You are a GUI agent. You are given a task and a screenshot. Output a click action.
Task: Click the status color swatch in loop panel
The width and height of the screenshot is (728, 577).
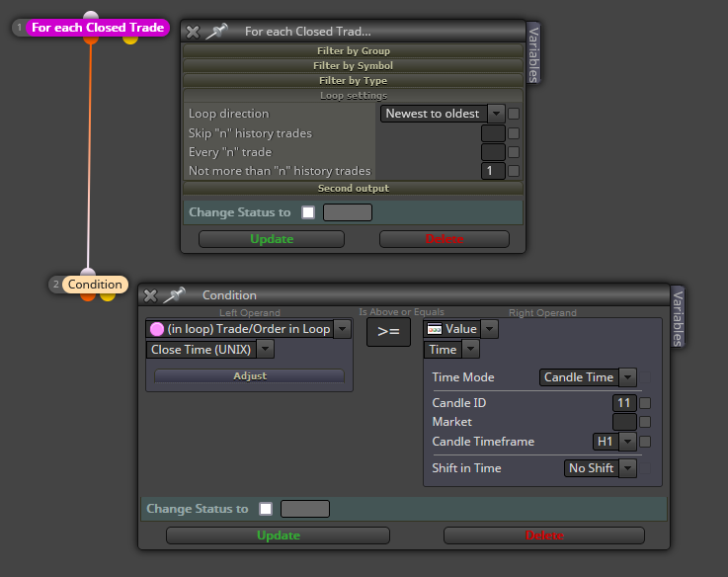click(348, 212)
